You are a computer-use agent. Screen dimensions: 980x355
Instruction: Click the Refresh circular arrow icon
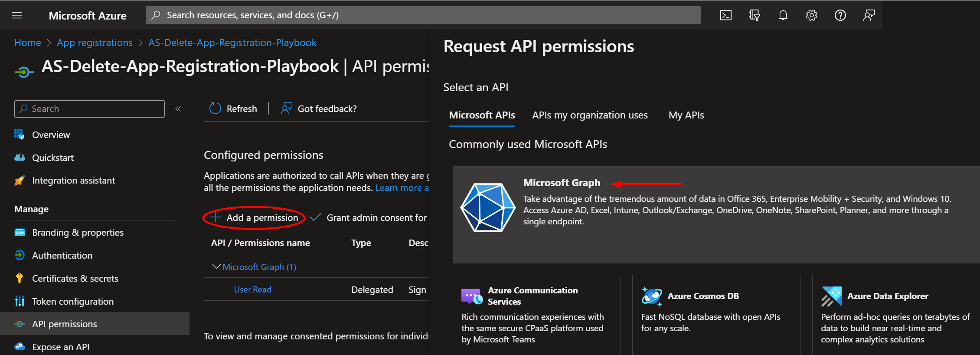215,108
